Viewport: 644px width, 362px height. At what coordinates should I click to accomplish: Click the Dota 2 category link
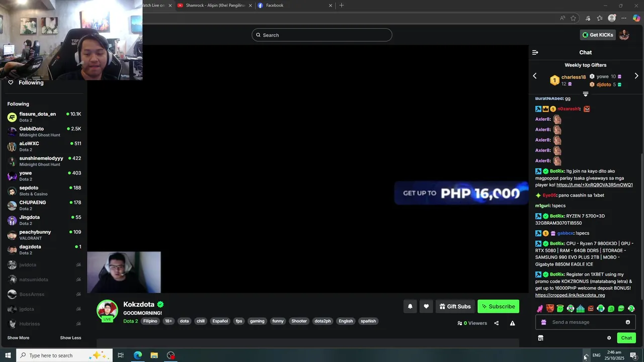[x=130, y=321]
